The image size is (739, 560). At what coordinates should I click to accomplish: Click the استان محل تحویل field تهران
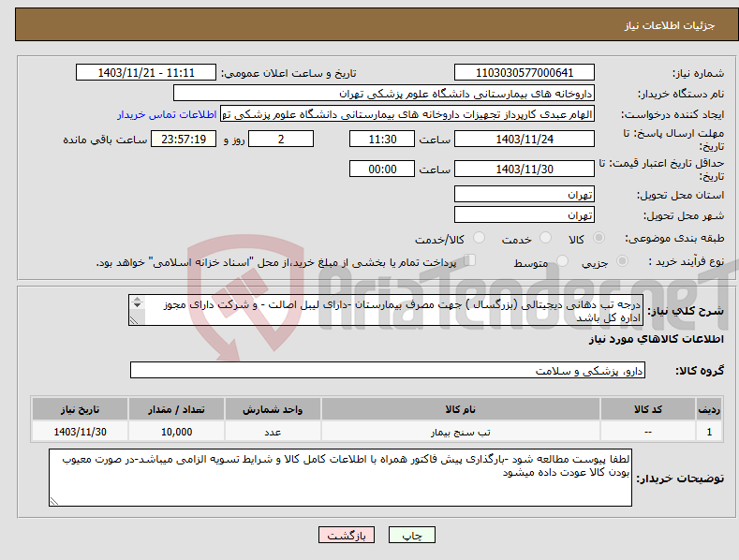click(x=525, y=194)
